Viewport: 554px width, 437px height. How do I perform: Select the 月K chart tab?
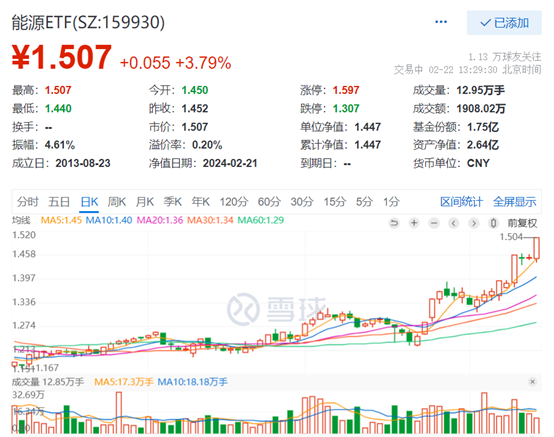(x=145, y=202)
